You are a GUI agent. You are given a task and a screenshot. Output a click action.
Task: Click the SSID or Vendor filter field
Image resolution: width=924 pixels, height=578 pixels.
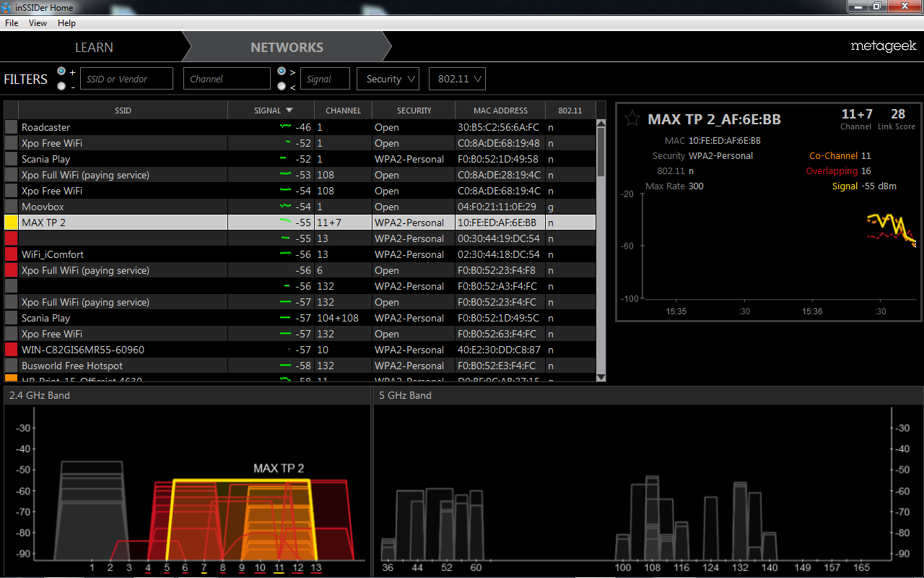pos(126,79)
